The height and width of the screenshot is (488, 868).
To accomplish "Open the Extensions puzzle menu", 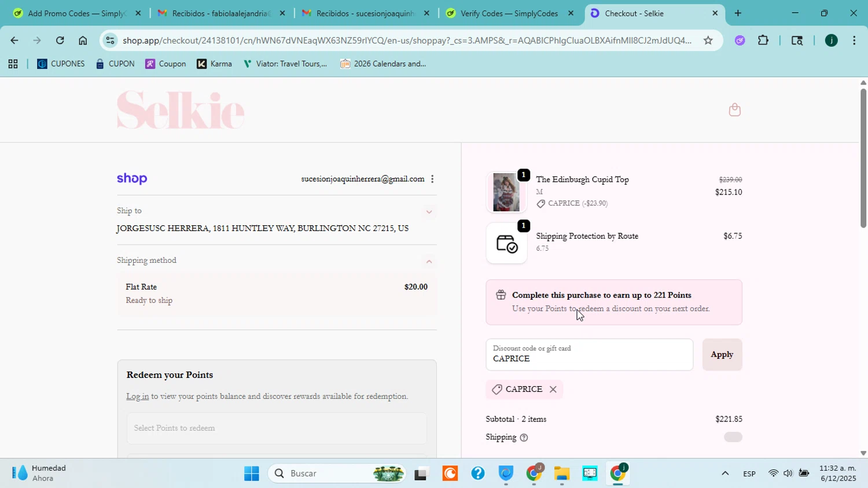I will pyautogui.click(x=763, y=41).
